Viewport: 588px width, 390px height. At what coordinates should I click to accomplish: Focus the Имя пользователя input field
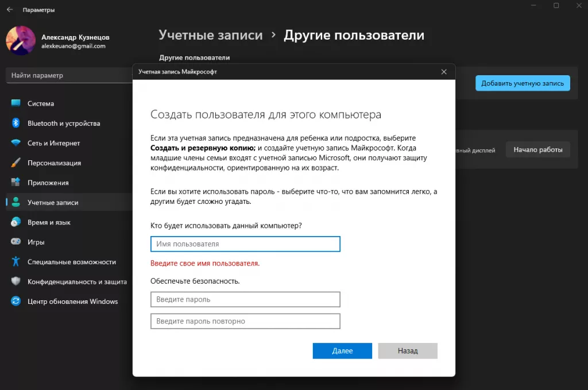point(245,244)
